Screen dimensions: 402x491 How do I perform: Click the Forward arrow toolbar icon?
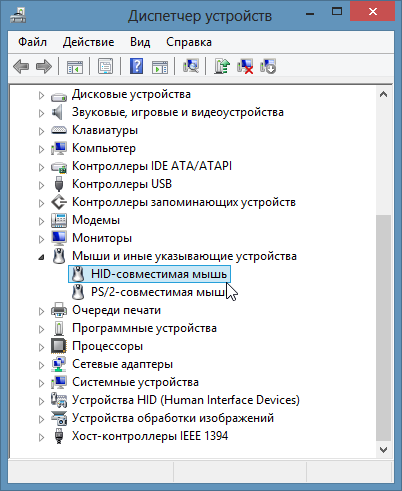pos(44,66)
